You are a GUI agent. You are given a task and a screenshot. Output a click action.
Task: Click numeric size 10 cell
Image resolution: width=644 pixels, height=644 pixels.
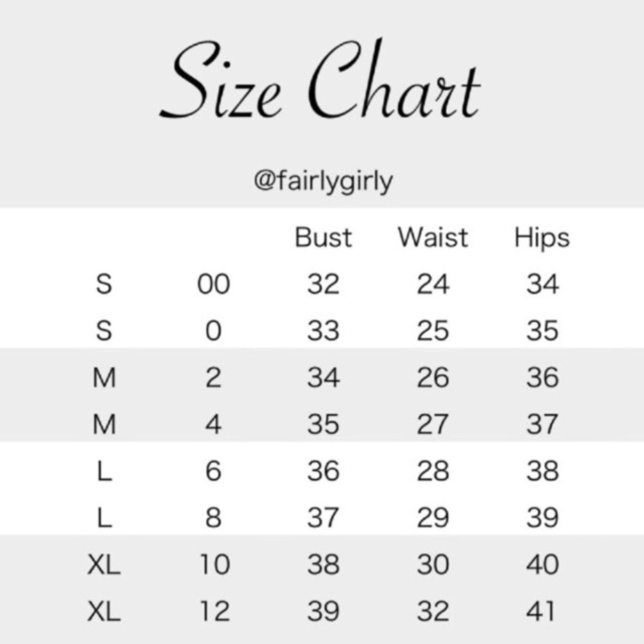[x=213, y=565]
